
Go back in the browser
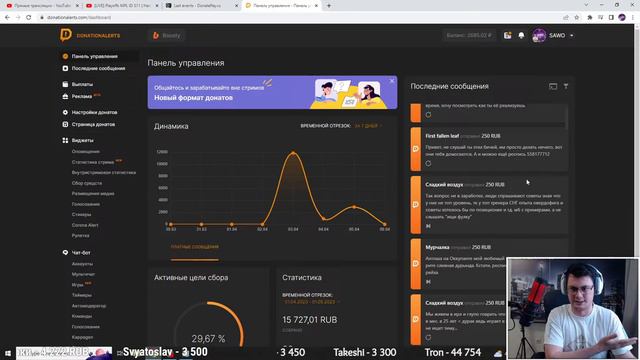tap(7, 18)
